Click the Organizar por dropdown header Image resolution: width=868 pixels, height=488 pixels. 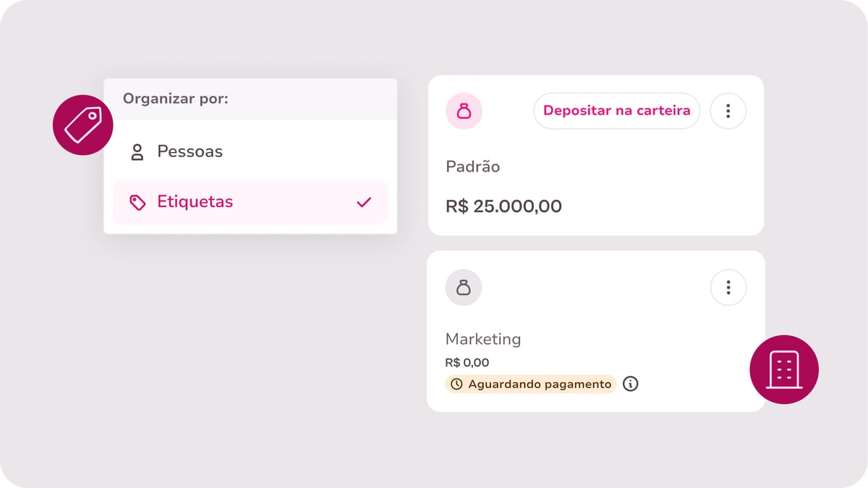pos(250,98)
